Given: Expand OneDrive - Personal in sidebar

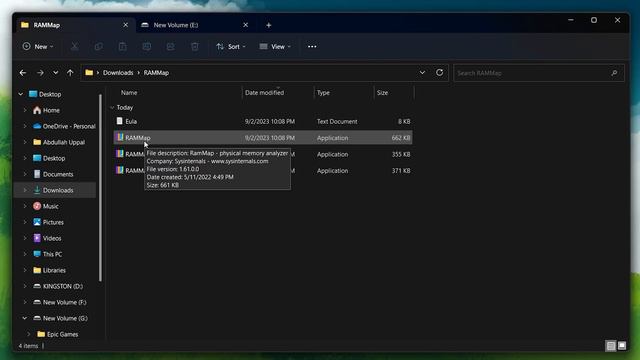Looking at the screenshot, I should [x=25, y=126].
